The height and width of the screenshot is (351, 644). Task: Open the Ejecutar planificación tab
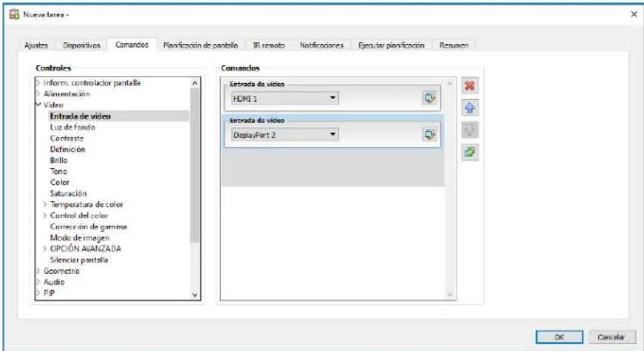point(391,45)
